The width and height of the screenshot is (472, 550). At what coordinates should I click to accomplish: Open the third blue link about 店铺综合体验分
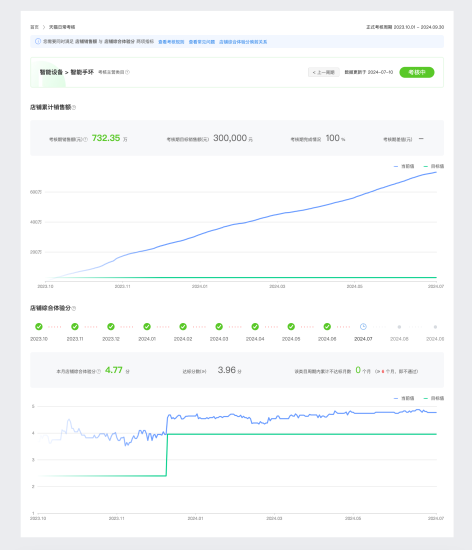click(243, 42)
